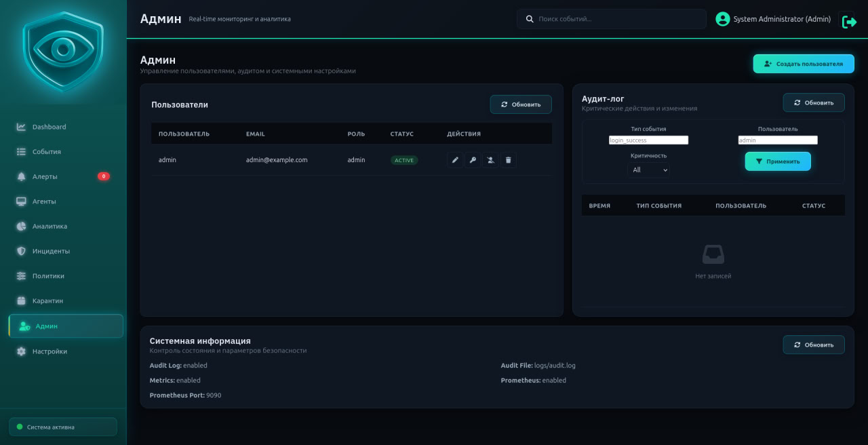
Task: Click the trash delete icon for admin
Action: point(509,160)
